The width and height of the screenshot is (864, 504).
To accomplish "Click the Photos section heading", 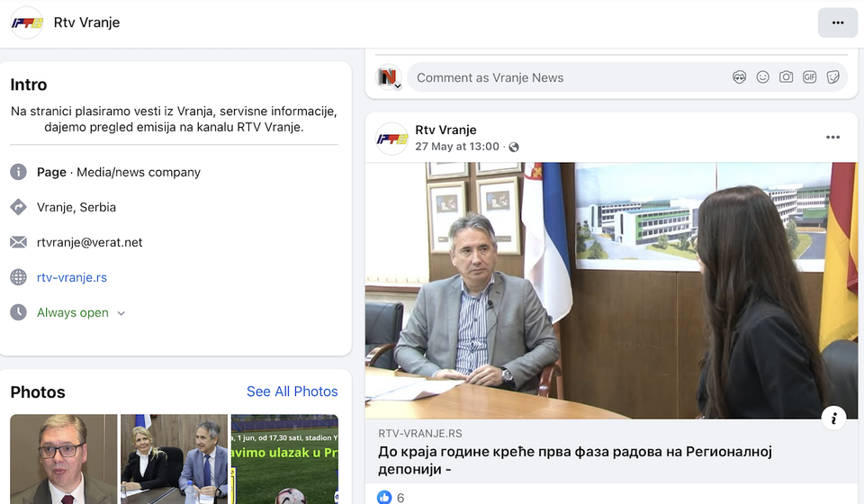I will (x=38, y=392).
